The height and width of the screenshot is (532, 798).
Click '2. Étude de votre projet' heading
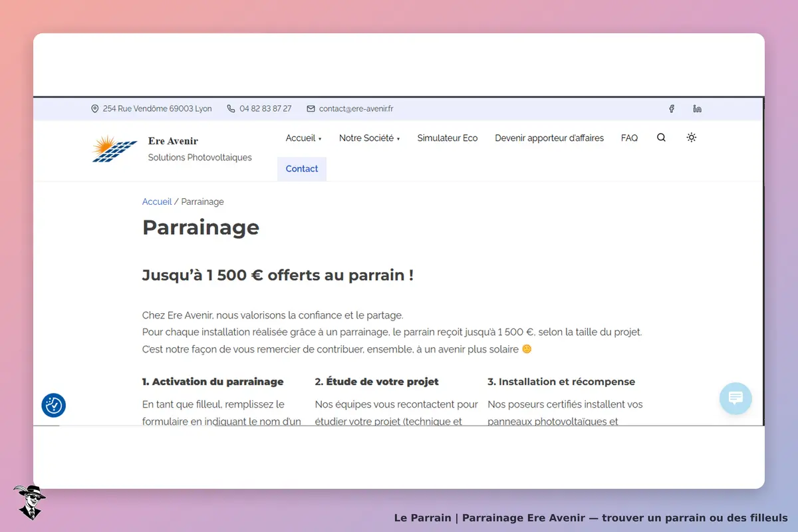click(377, 382)
